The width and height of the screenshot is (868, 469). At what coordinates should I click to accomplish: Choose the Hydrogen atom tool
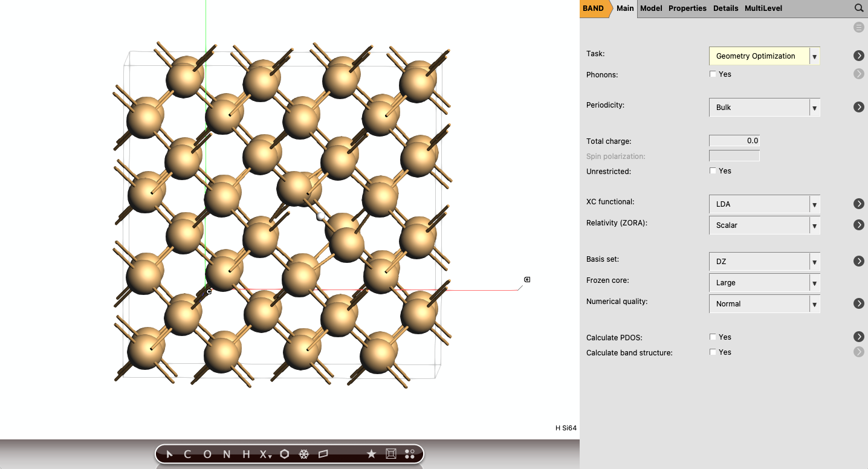[245, 454]
